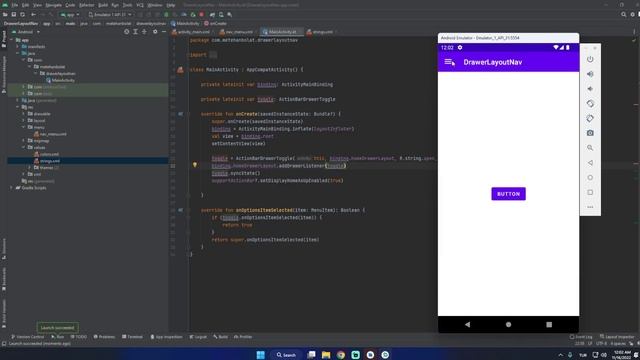Tap the purple BUTTON in the emulator

508,194
